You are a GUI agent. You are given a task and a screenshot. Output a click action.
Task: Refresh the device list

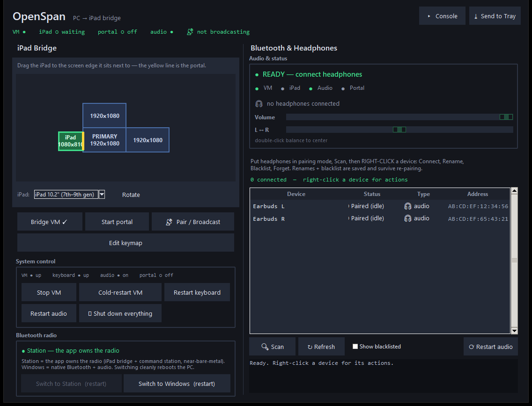point(321,347)
